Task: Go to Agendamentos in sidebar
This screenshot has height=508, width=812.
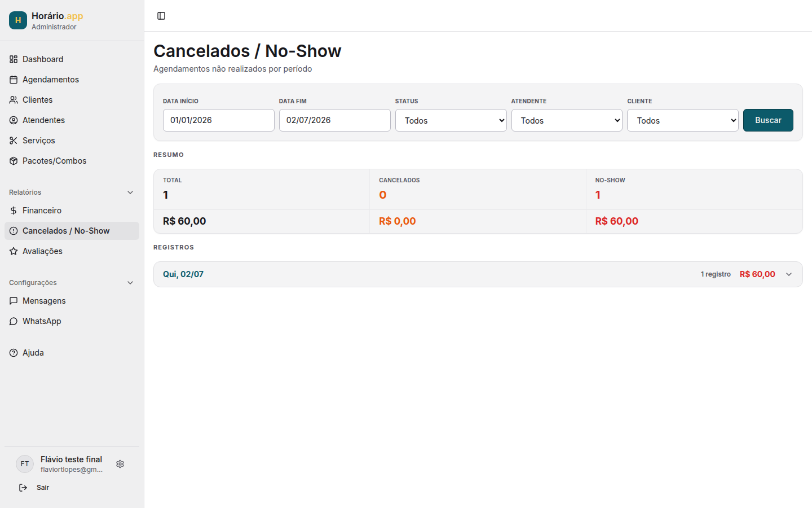Action: coord(72,80)
